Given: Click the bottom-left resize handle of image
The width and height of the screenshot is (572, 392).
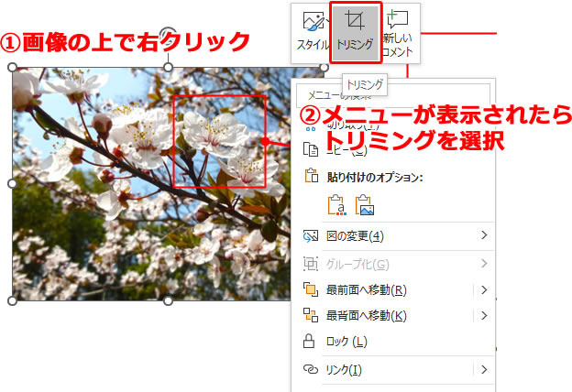Looking at the screenshot, I should 12,300.
